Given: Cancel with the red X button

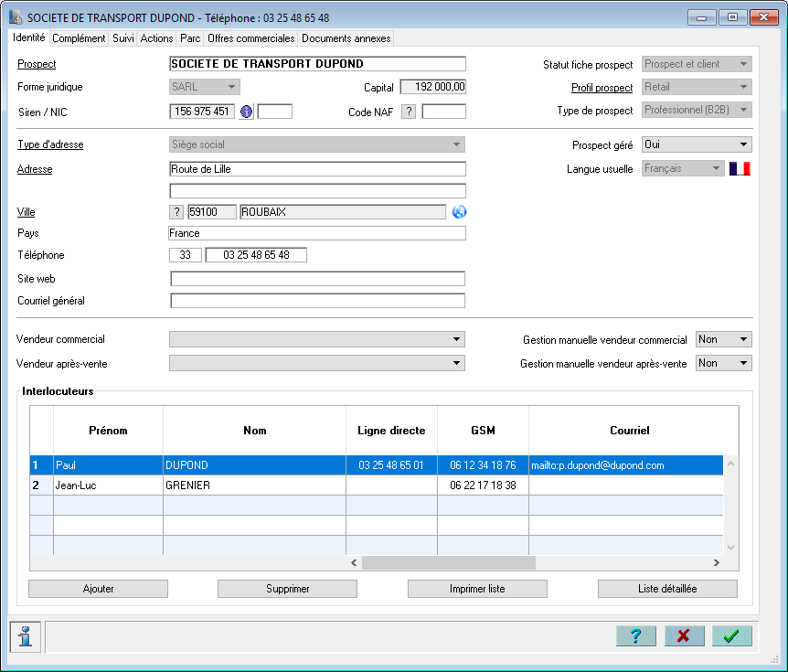Looking at the screenshot, I should pos(684,636).
